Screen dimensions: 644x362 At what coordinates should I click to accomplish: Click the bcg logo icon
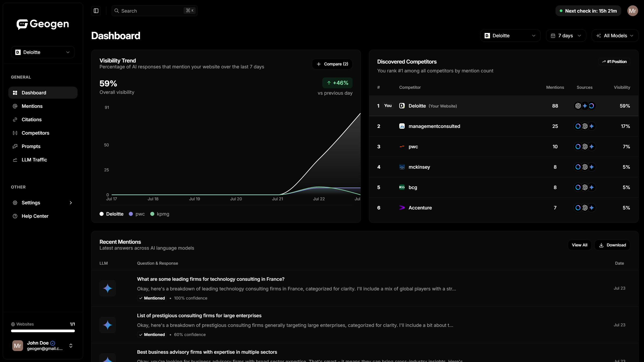(402, 187)
